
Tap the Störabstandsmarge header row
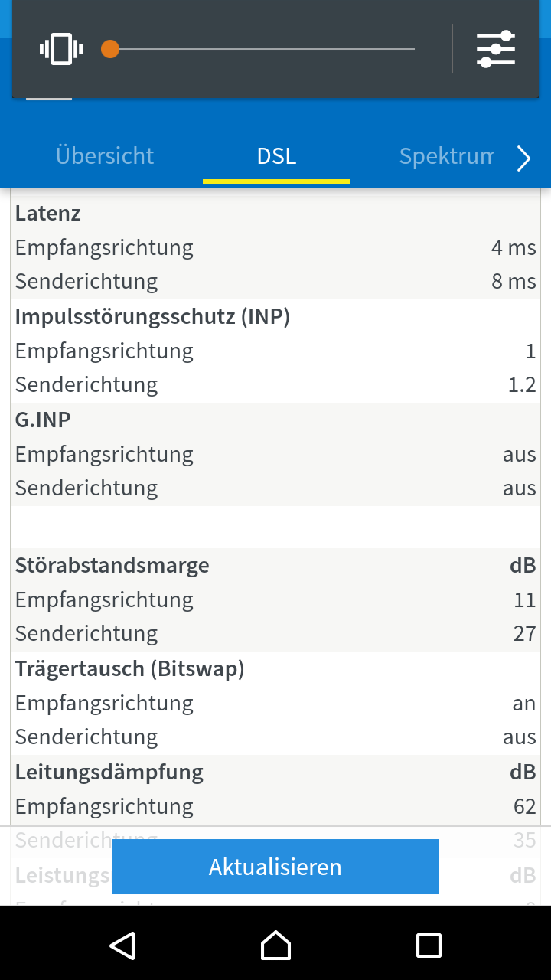(x=275, y=566)
